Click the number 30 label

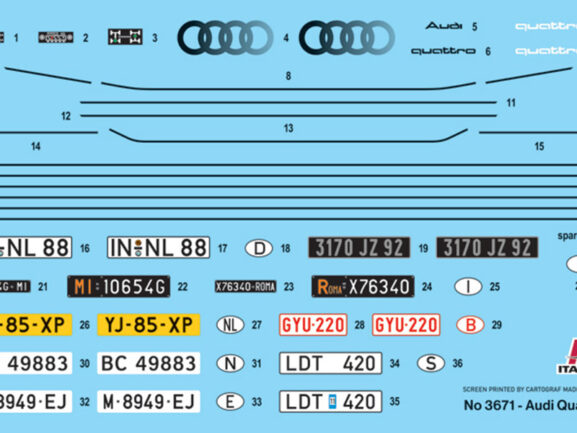click(85, 363)
